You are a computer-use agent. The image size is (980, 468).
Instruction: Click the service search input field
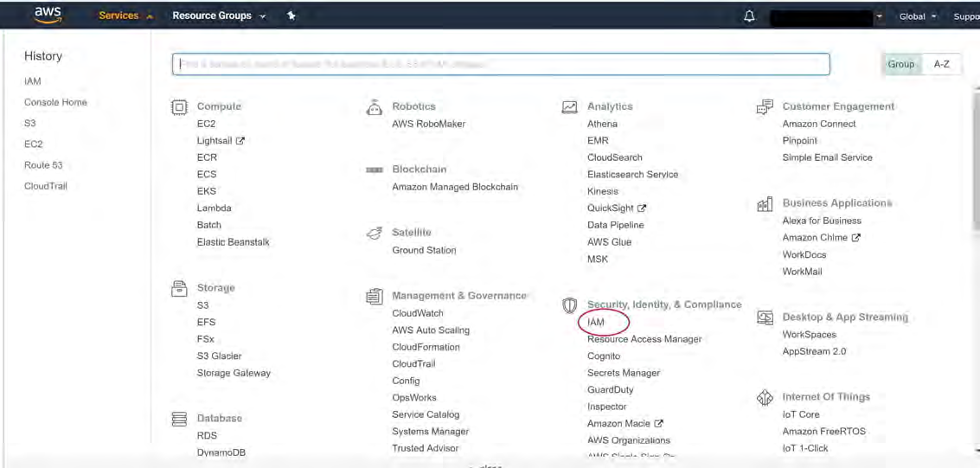(501, 64)
